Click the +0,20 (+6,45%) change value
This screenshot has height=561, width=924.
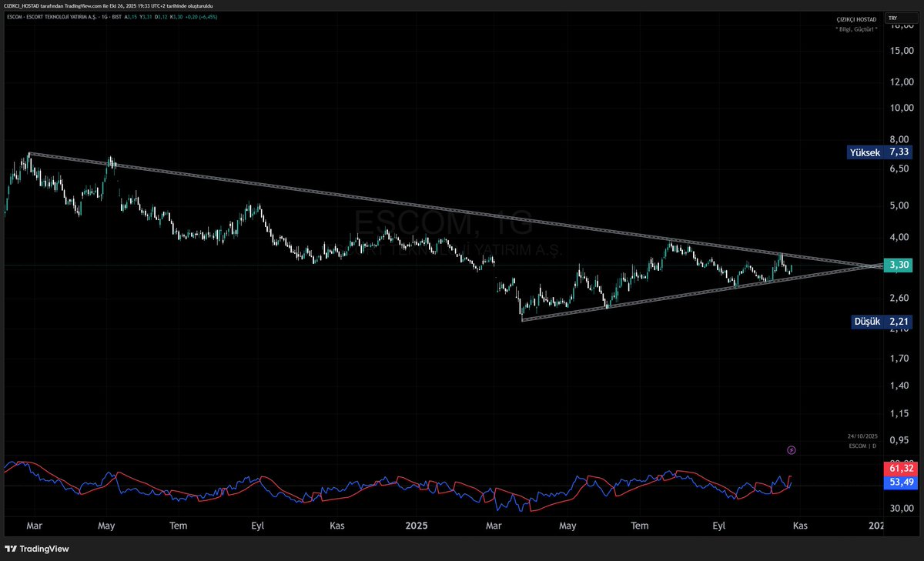point(202,16)
